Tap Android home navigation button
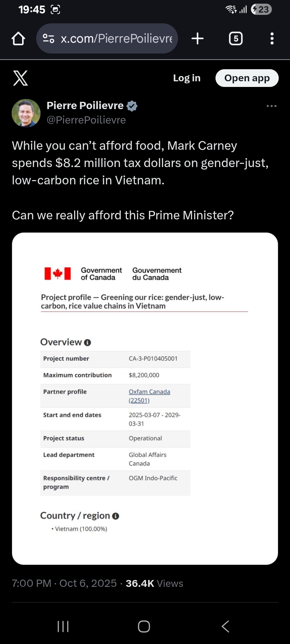This screenshot has height=644, width=290. pyautogui.click(x=144, y=626)
